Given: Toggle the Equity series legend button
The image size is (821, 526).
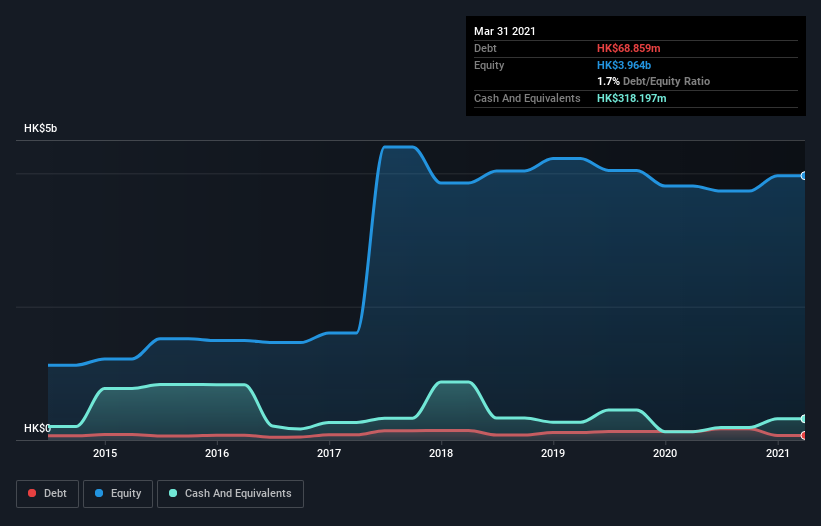Looking at the screenshot, I should click(x=118, y=494).
